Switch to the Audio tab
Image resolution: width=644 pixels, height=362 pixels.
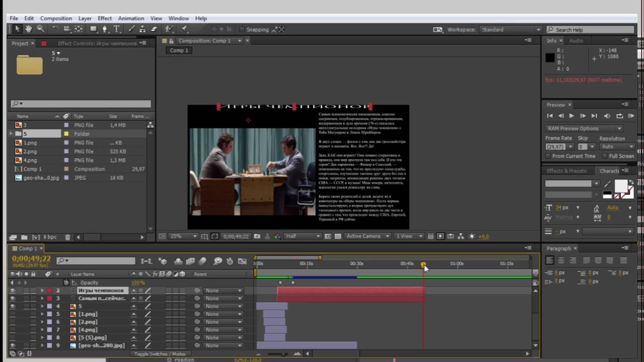[x=576, y=41]
